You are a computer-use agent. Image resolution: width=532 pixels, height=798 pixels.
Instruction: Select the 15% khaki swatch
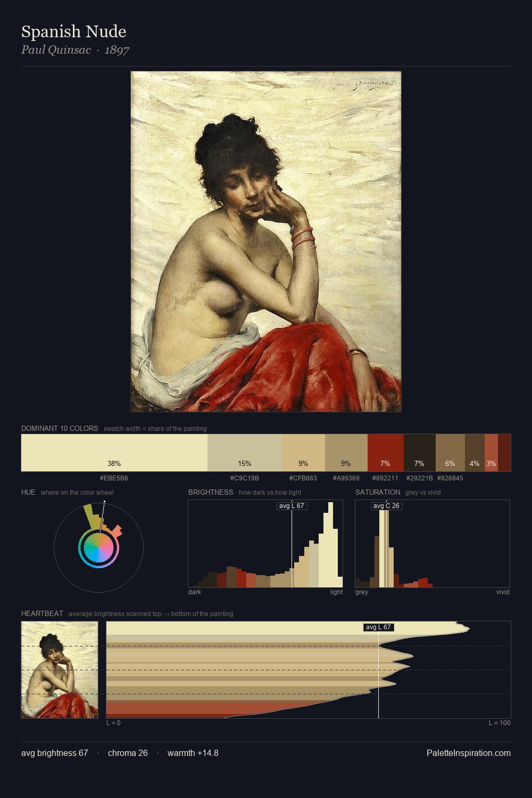[245, 453]
